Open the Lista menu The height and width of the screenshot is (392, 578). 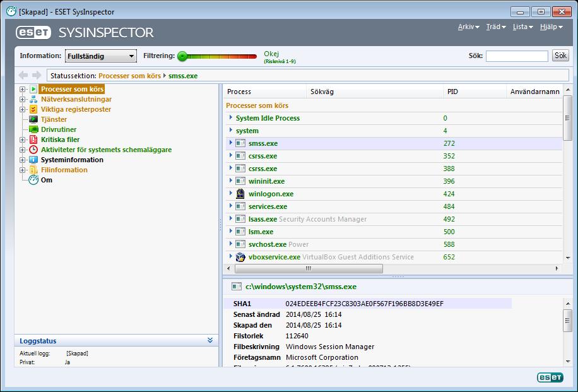click(522, 27)
